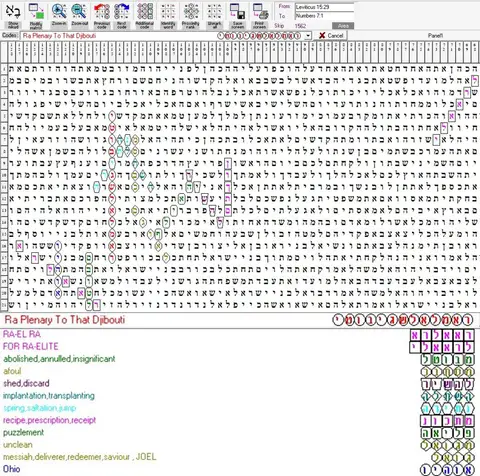The height and width of the screenshot is (476, 480).
Task: Click the red 'Ra Plenary To That Djibouti' heading
Action: click(65, 320)
